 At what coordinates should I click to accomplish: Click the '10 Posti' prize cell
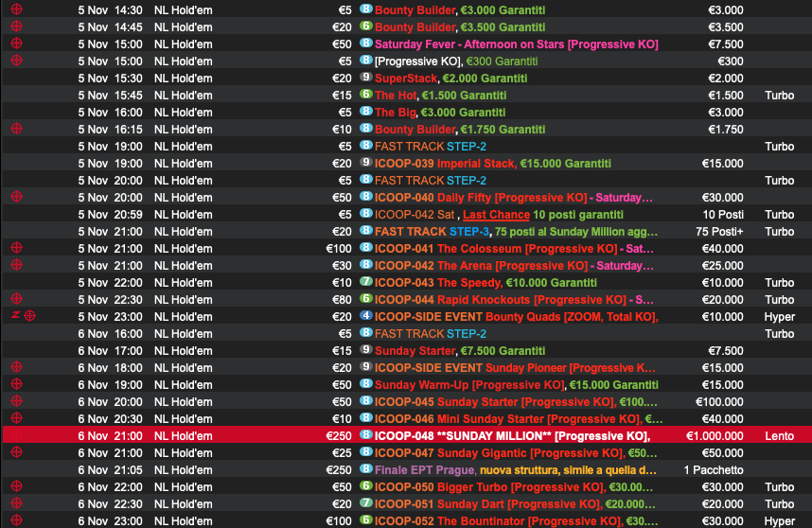pyautogui.click(x=723, y=215)
